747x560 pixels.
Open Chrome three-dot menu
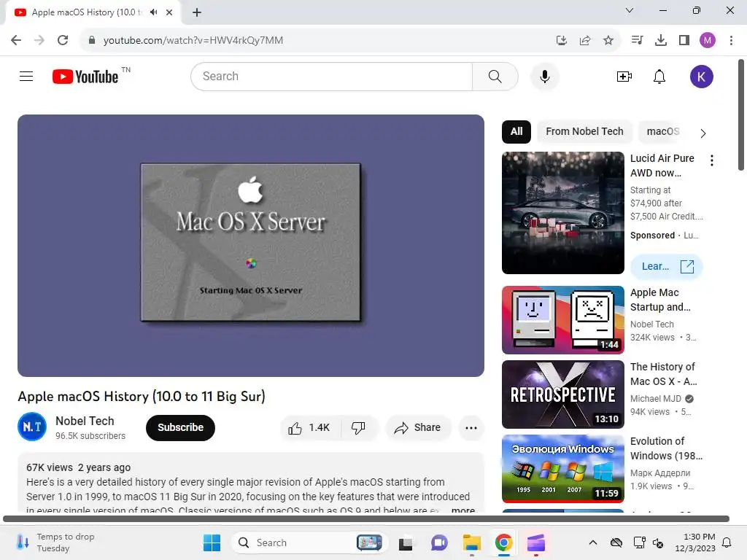tap(731, 40)
